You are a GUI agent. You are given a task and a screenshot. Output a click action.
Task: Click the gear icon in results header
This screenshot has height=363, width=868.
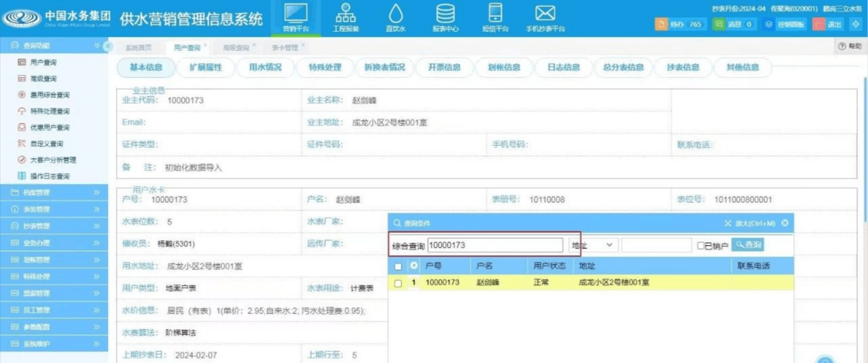pos(414,266)
